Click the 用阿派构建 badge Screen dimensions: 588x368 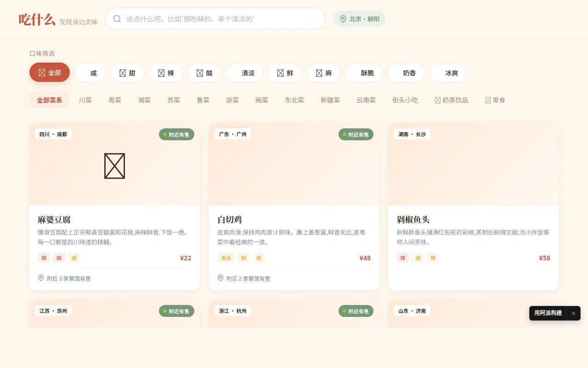548,313
